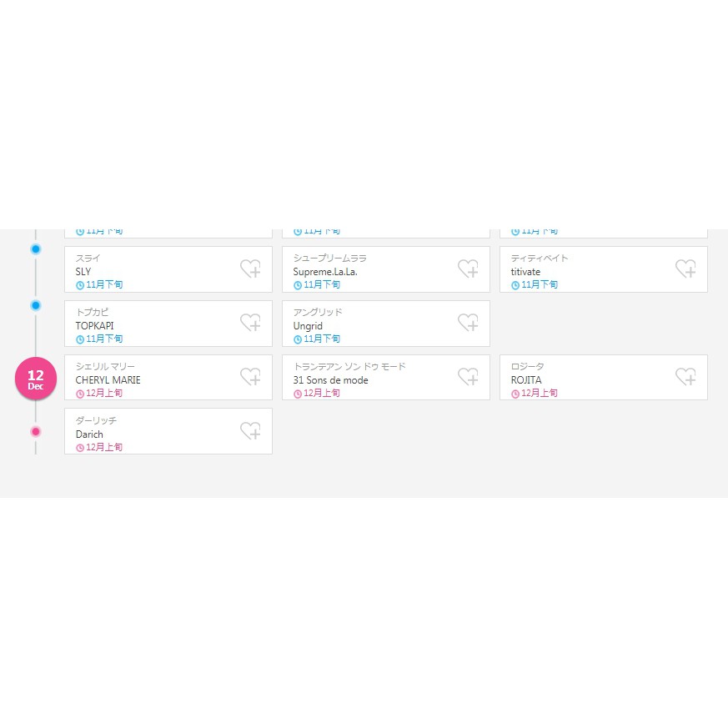
Task: Click pink timeline dot beside Darich row
Action: point(36,432)
